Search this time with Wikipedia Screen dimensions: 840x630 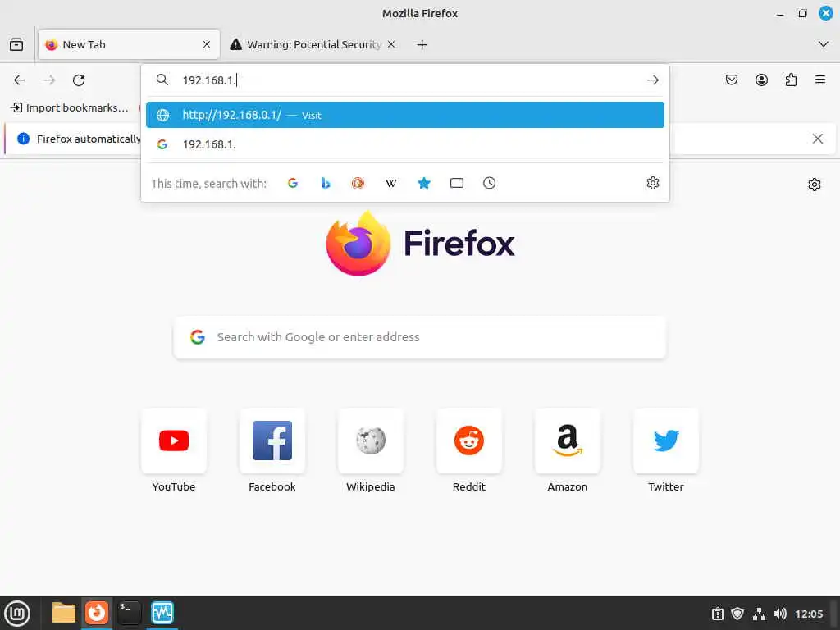click(x=391, y=183)
